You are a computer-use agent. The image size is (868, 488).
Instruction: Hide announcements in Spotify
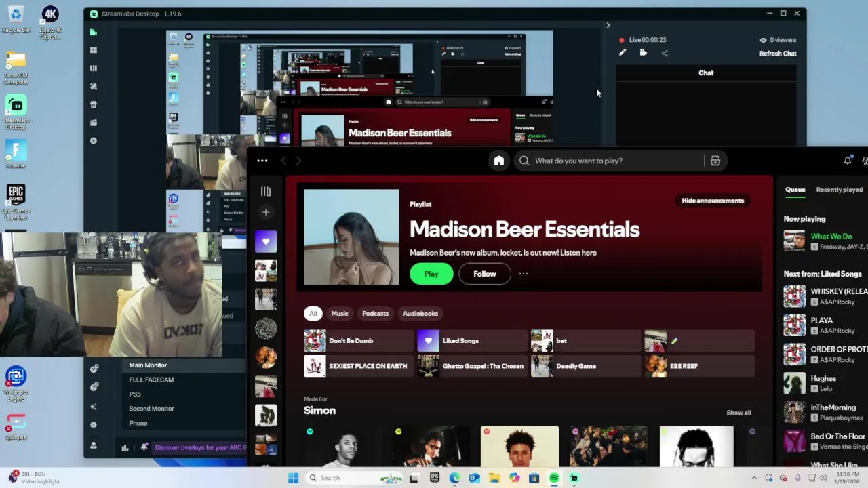[x=713, y=201]
